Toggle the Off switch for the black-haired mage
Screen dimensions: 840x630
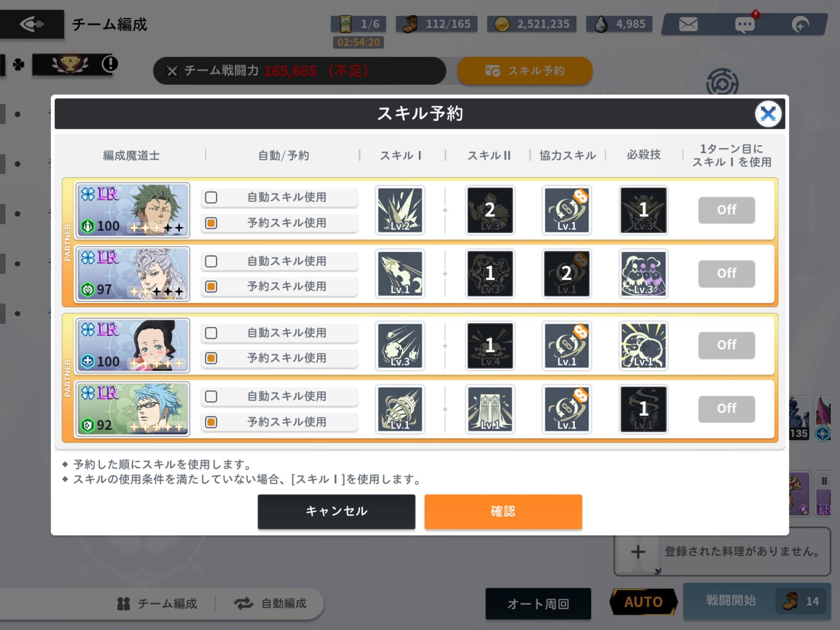pyautogui.click(x=726, y=345)
